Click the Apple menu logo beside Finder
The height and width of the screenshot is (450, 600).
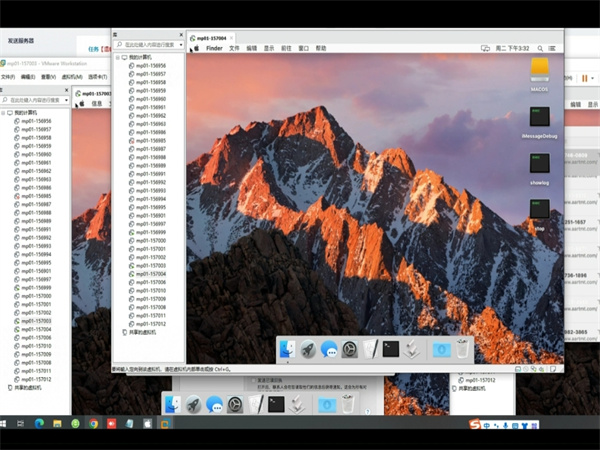(196, 48)
